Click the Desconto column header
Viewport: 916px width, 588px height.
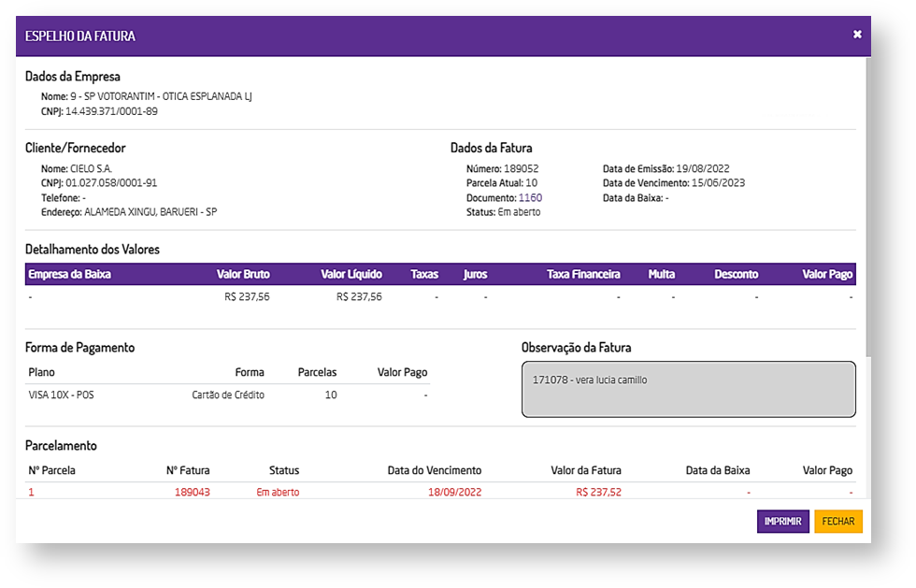click(x=736, y=275)
